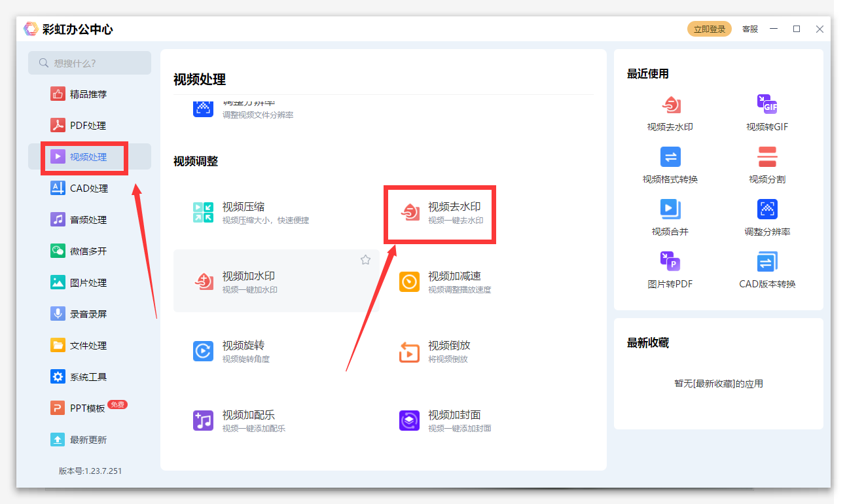This screenshot has width=847, height=504.
Task: Launch 视频分割 from 最近使用
Action: 766,165
